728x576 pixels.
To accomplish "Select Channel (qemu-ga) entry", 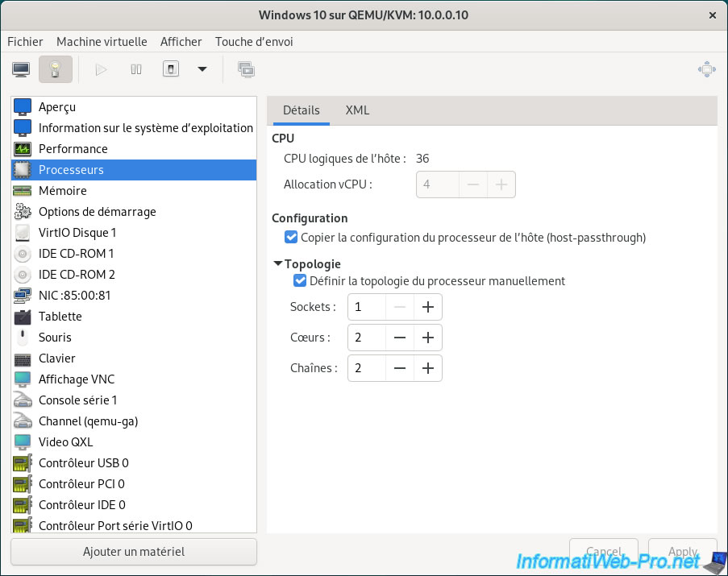I will 134,421.
